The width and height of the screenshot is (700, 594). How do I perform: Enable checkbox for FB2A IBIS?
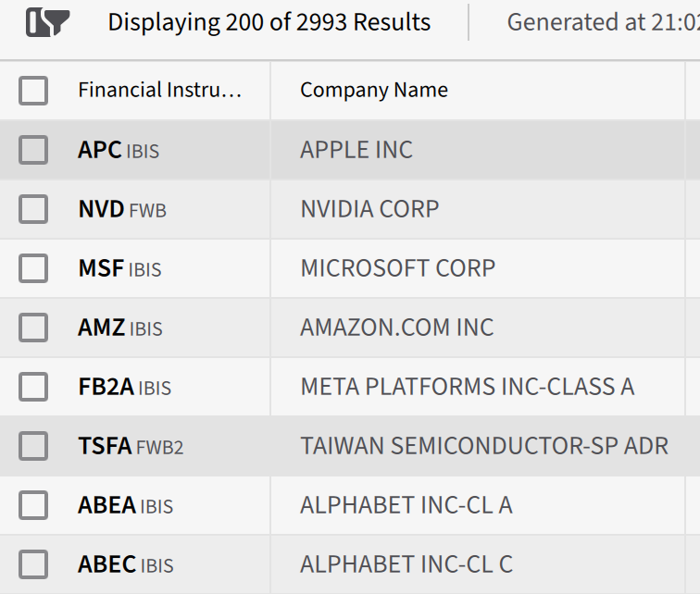point(33,387)
